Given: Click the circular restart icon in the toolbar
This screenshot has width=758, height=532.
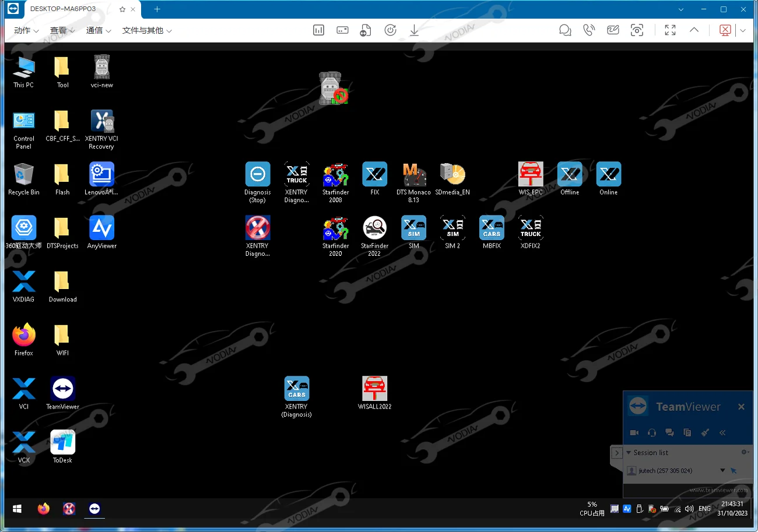Looking at the screenshot, I should pyautogui.click(x=390, y=30).
